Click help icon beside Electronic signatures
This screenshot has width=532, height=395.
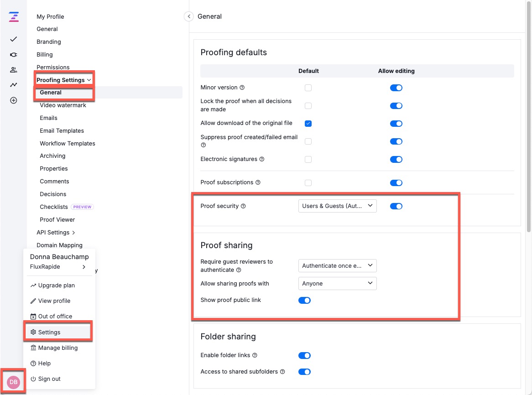[262, 159]
